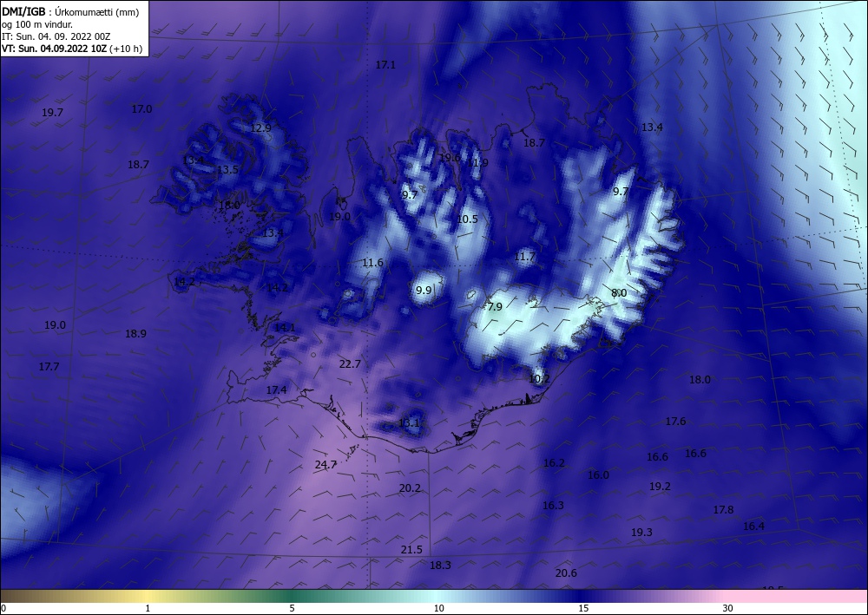
Task: Click the map value 12.9
Action: click(x=260, y=128)
